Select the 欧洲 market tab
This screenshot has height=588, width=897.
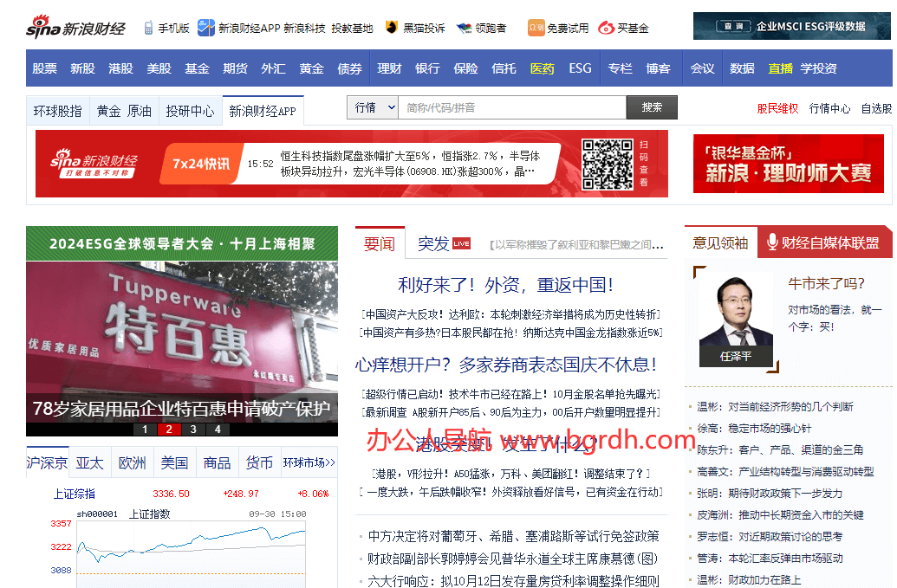[x=132, y=462]
